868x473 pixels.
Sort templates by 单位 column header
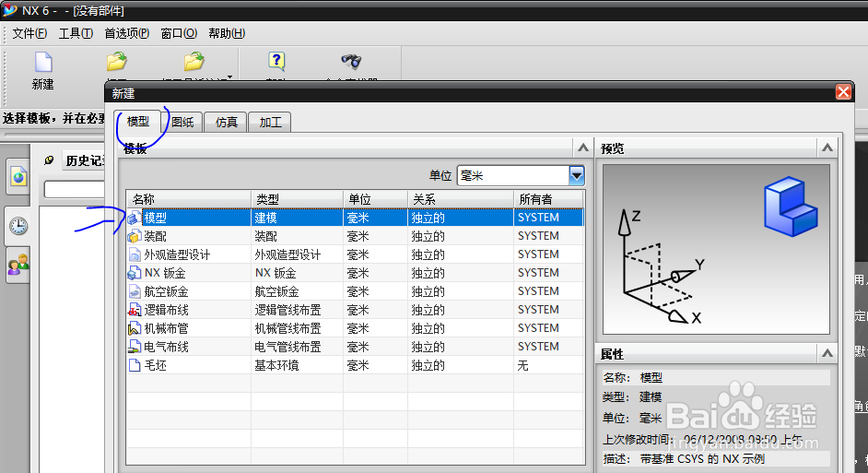click(x=375, y=199)
